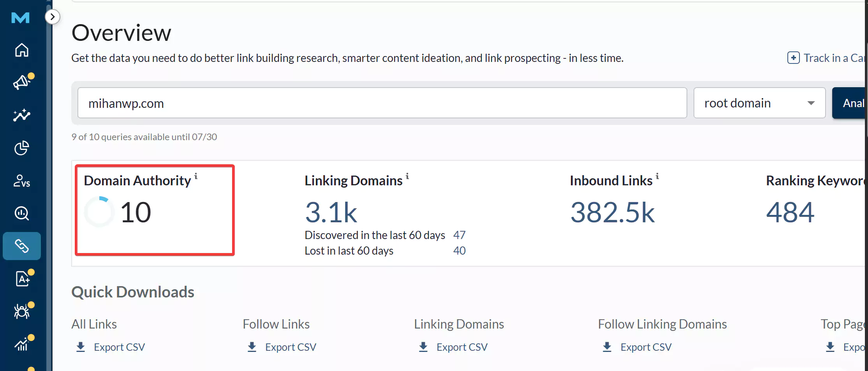Screen dimensions: 868x371
Task: Click the Quick Downloads heading
Action: click(x=133, y=292)
